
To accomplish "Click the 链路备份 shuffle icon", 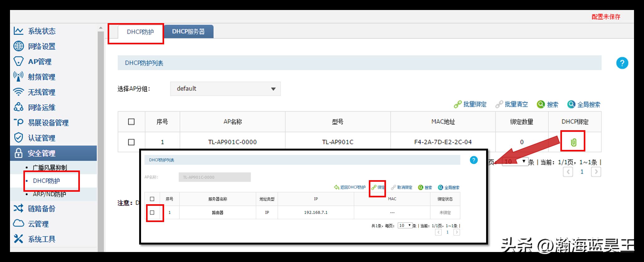I will click(18, 208).
